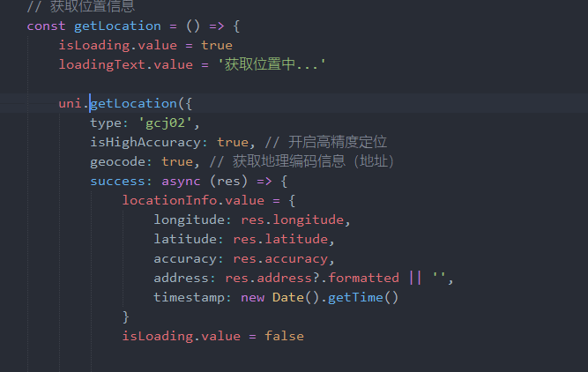This screenshot has width=588, height=372.
Task: Click the uni object name
Action: (70, 103)
